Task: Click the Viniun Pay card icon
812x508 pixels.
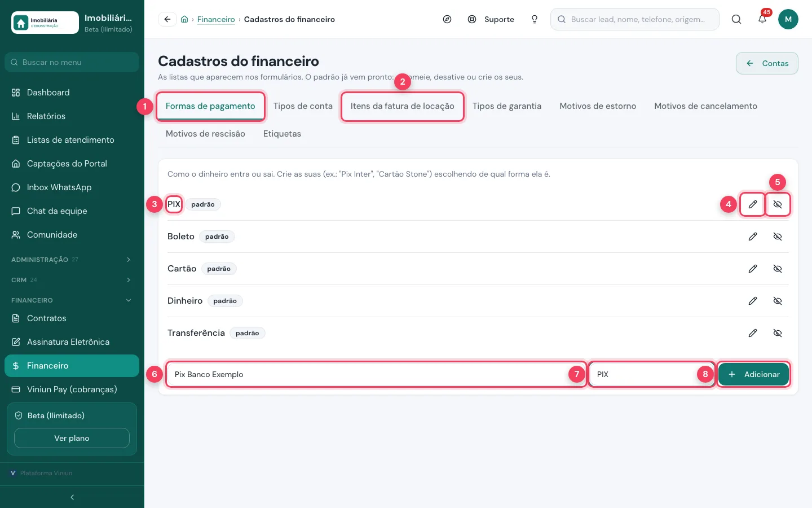Action: pos(16,389)
